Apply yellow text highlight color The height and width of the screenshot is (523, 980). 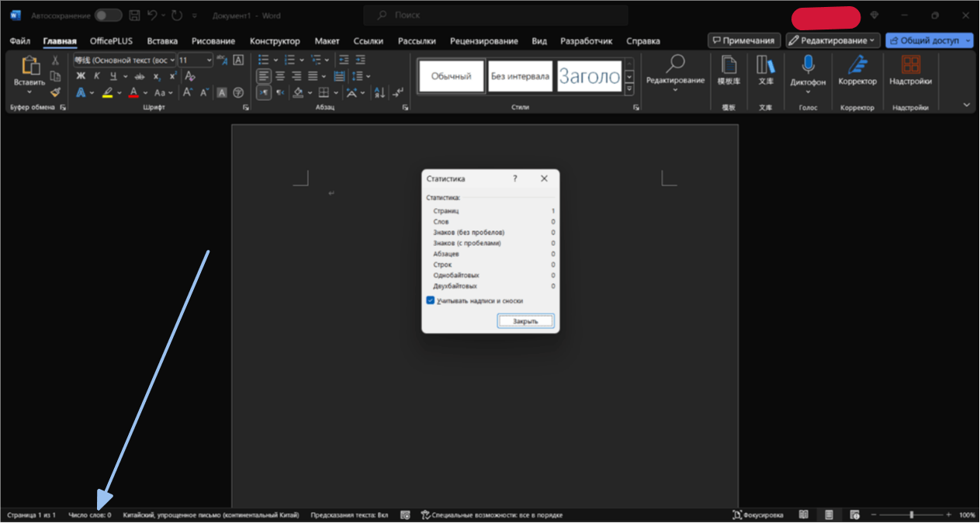click(108, 92)
